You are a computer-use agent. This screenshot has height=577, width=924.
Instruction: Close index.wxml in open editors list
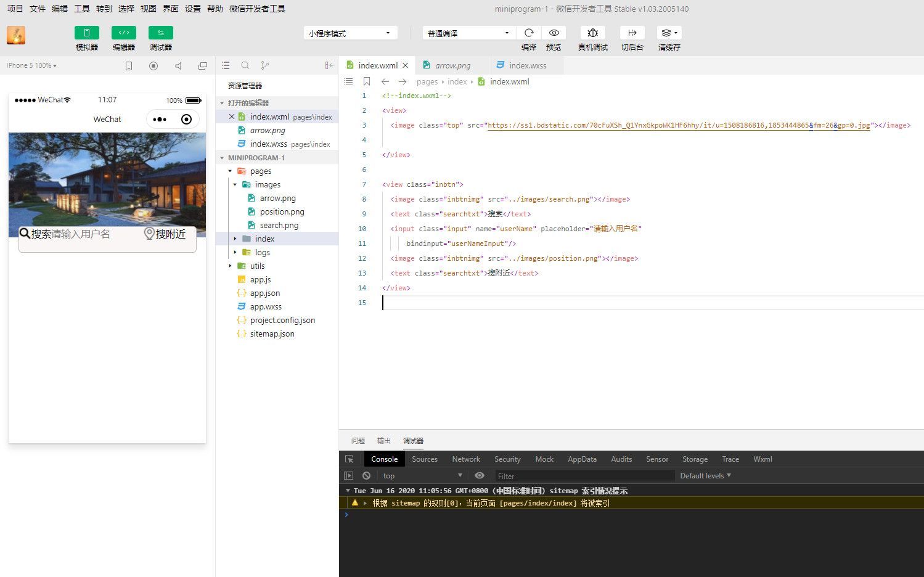(x=232, y=117)
